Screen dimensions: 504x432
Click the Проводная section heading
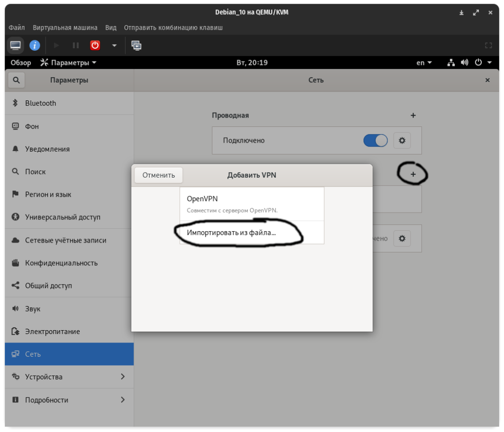pyautogui.click(x=230, y=116)
